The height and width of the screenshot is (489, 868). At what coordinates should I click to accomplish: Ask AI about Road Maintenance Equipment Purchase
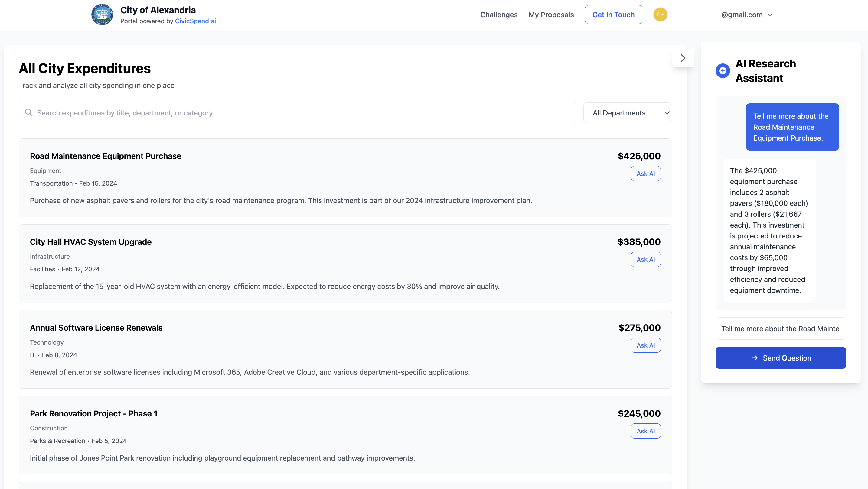click(645, 173)
